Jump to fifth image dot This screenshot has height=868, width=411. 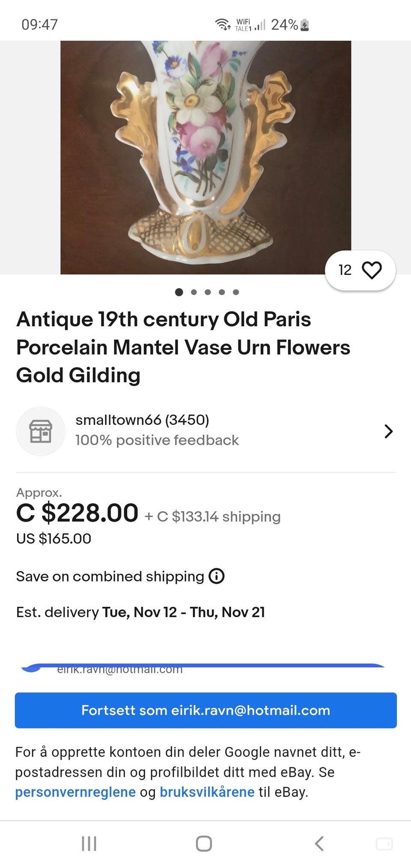coord(236,292)
